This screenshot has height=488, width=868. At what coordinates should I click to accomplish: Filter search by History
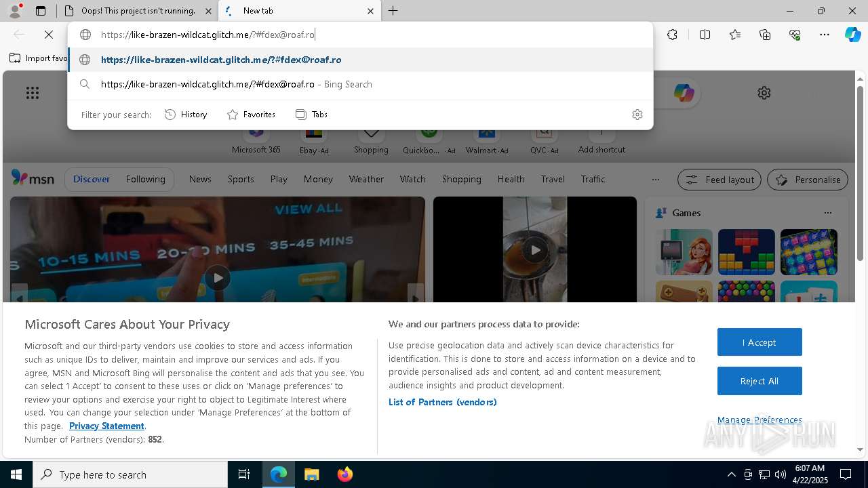point(186,115)
